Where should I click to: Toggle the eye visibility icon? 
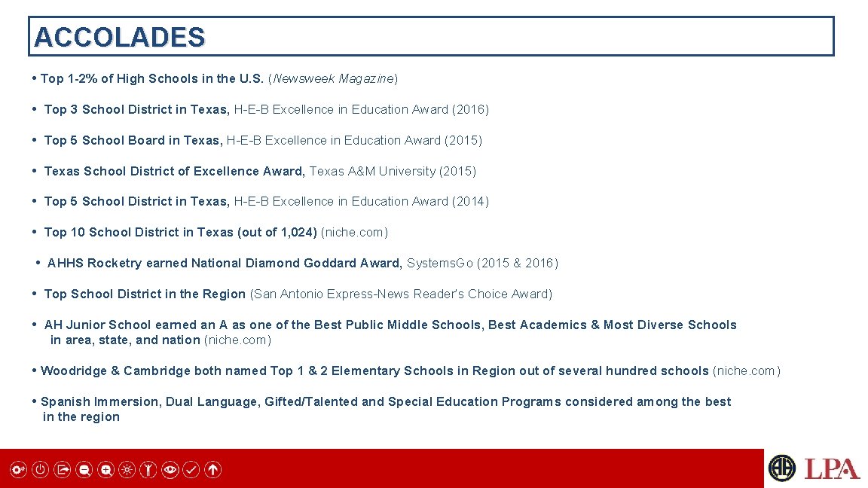170,470
